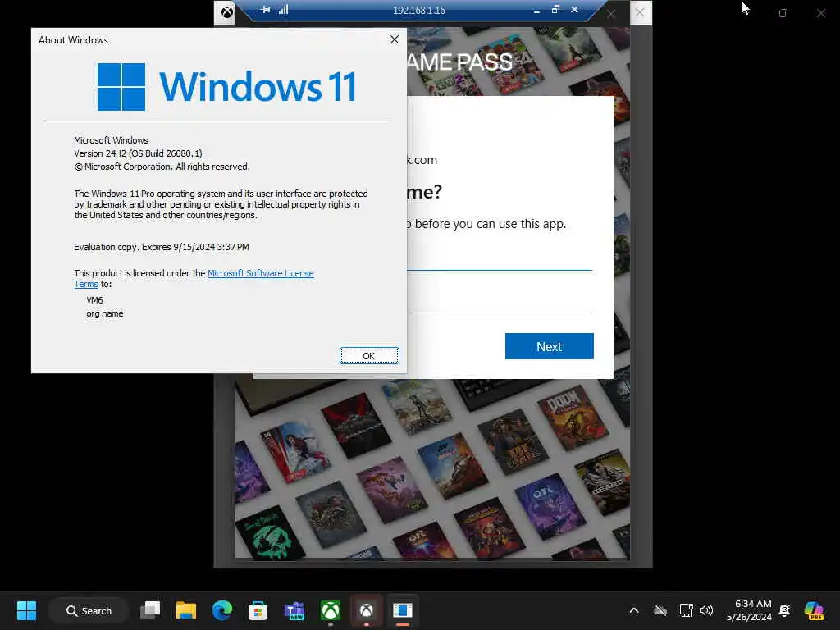Pin the remote desktop connection bar
Viewport: 840px width, 630px height.
click(265, 10)
